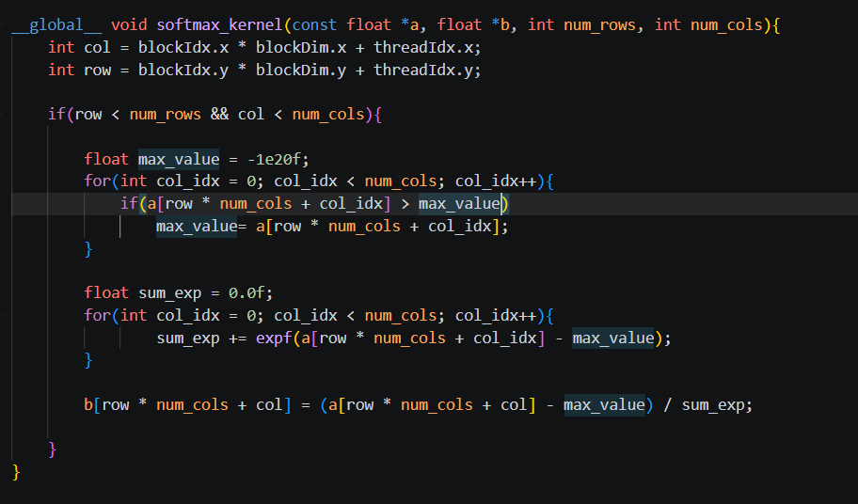Click sum_exp at the end of the b assignment
Viewport: 858px width, 504px height.
[713, 405]
